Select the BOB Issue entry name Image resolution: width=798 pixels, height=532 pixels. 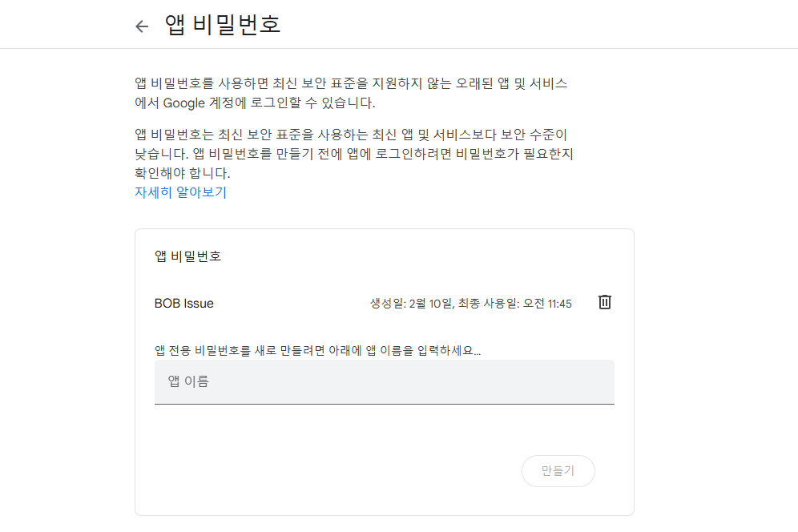183,304
